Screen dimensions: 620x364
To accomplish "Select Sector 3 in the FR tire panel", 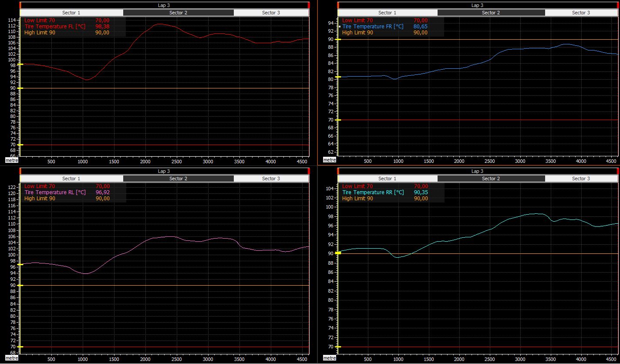I will pyautogui.click(x=581, y=13).
